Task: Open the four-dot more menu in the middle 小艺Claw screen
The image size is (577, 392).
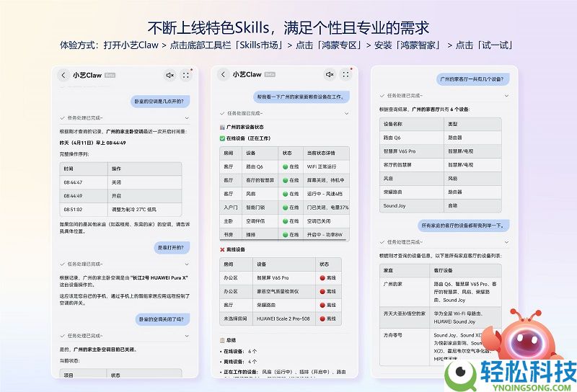Action: pos(345,74)
